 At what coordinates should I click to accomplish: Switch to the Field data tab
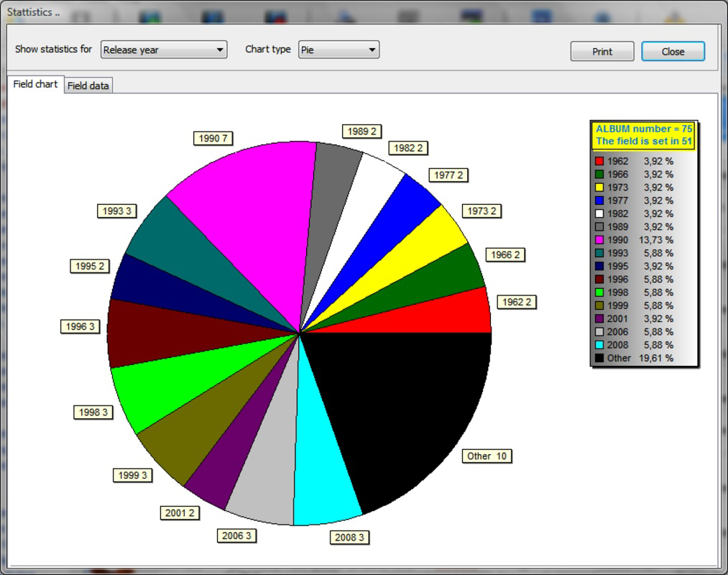pos(88,86)
